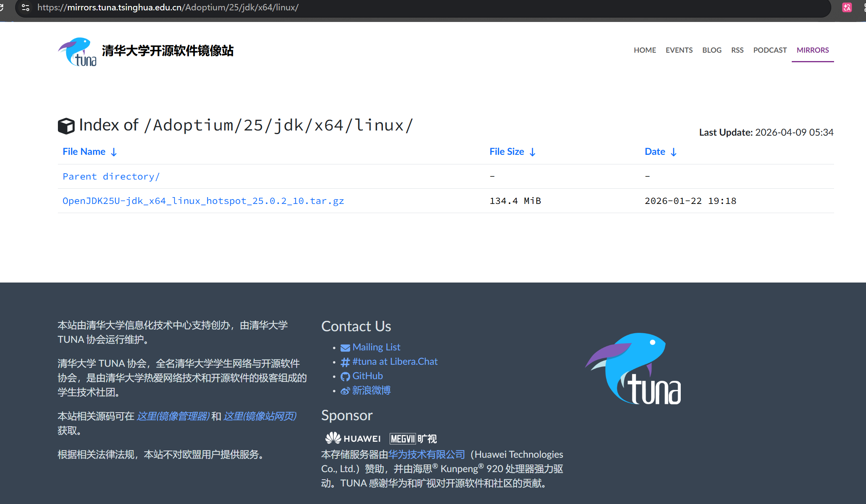Click the TUNA fish logo in header
Image resolution: width=866 pixels, height=504 pixels.
(77, 52)
